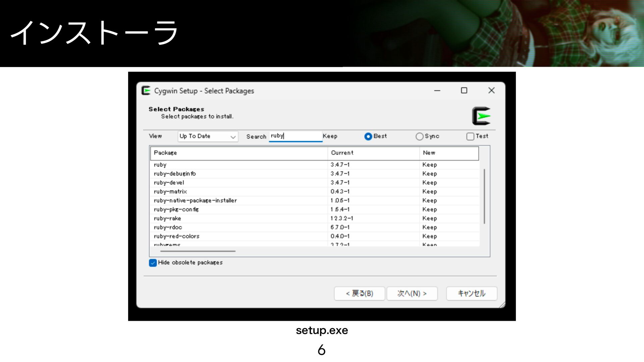Enable the Test checkbox
644x362 pixels.
(470, 136)
